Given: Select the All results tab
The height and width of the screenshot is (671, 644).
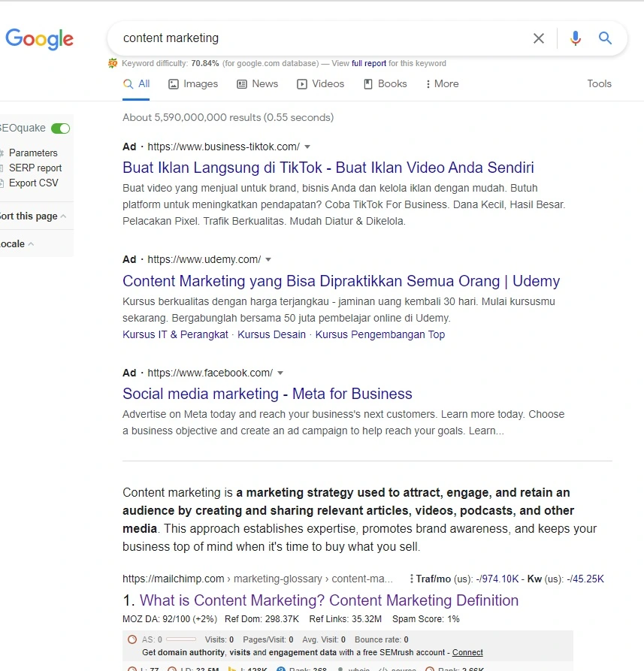Looking at the screenshot, I should [x=136, y=84].
